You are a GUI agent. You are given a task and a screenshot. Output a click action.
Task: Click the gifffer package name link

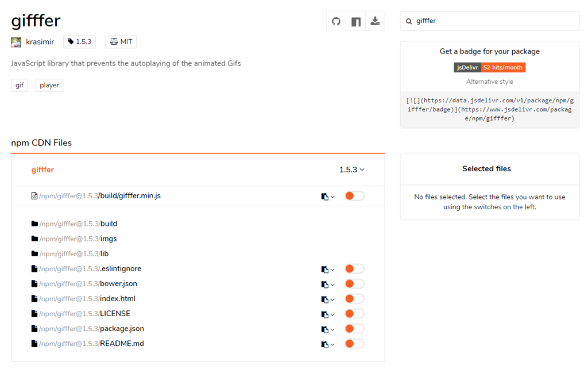coord(42,170)
